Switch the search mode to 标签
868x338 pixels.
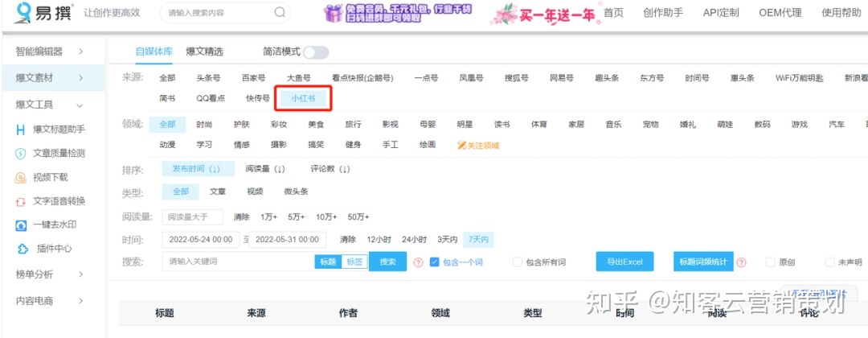tap(355, 262)
